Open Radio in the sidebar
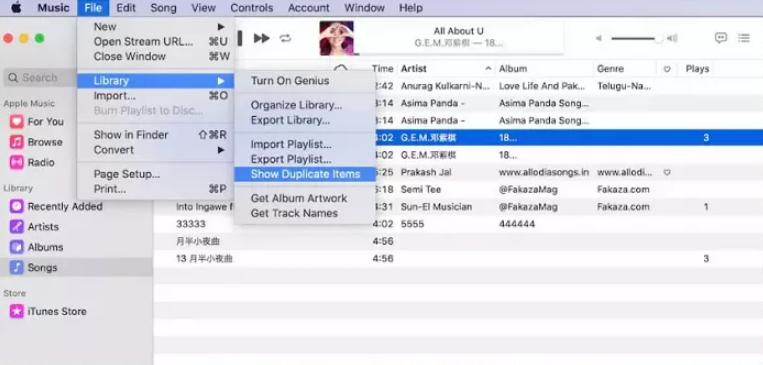This screenshot has height=365, width=763. [x=32, y=163]
